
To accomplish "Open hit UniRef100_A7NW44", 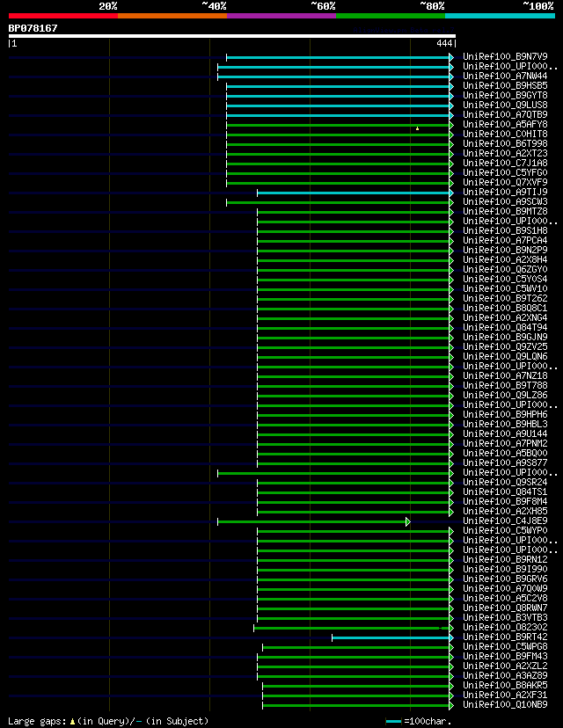I will point(505,76).
